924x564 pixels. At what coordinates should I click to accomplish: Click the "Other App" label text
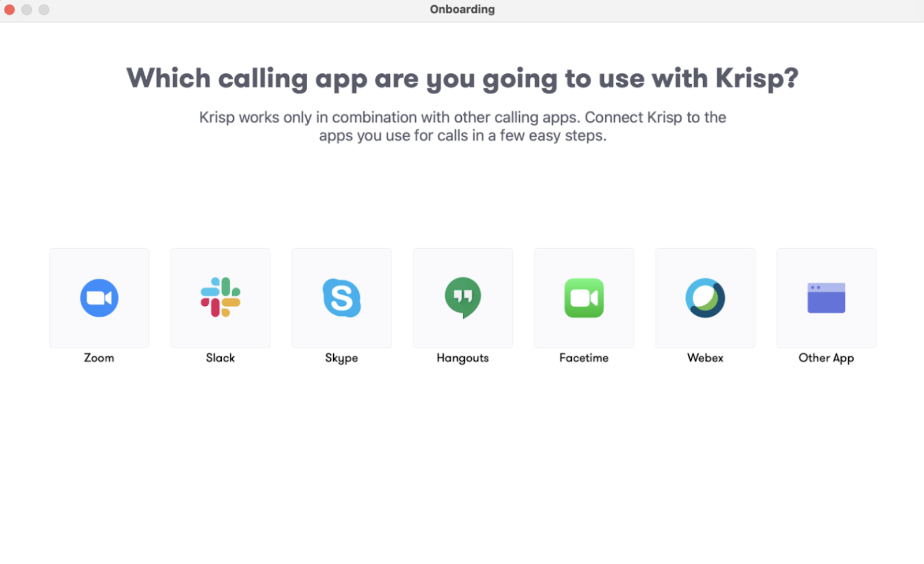pos(826,358)
